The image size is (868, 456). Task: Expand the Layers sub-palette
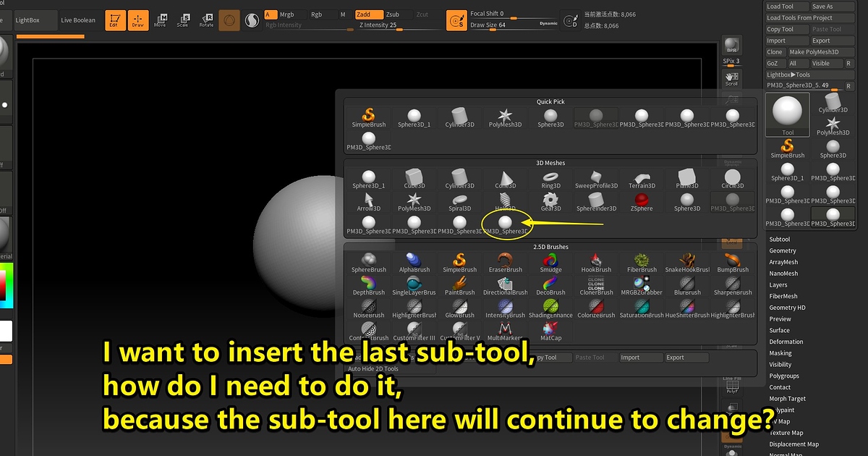pyautogui.click(x=778, y=285)
